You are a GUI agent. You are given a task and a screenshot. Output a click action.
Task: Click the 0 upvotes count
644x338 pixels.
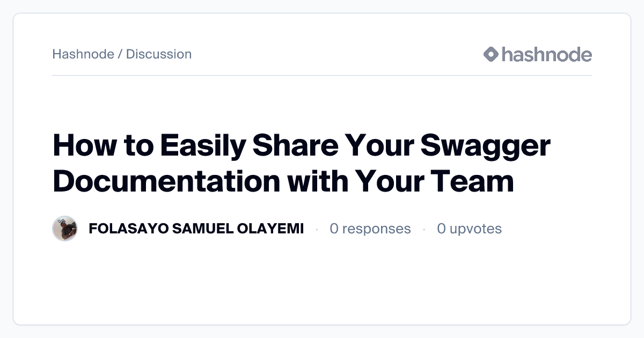pyautogui.click(x=469, y=229)
